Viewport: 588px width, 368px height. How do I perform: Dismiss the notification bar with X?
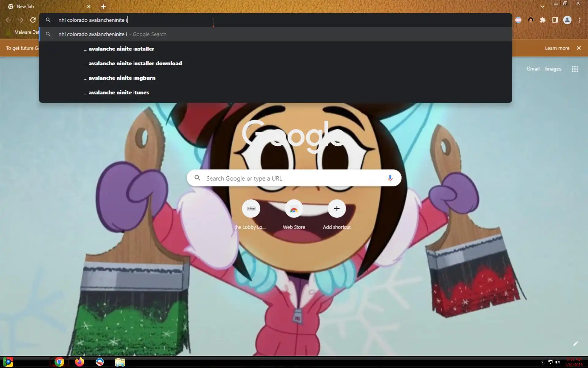(x=579, y=48)
